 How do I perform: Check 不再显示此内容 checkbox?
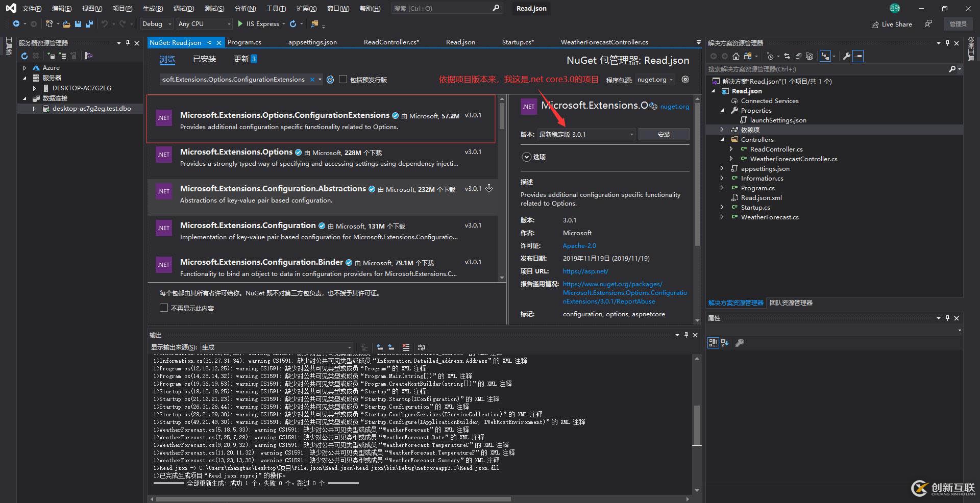[163, 308]
